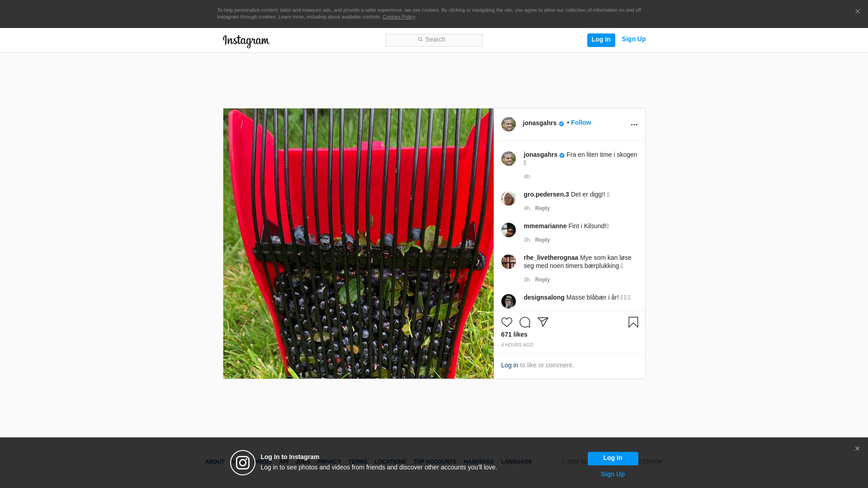Click the comment bubble icon
Image resolution: width=868 pixels, height=488 pixels.
pos(525,322)
